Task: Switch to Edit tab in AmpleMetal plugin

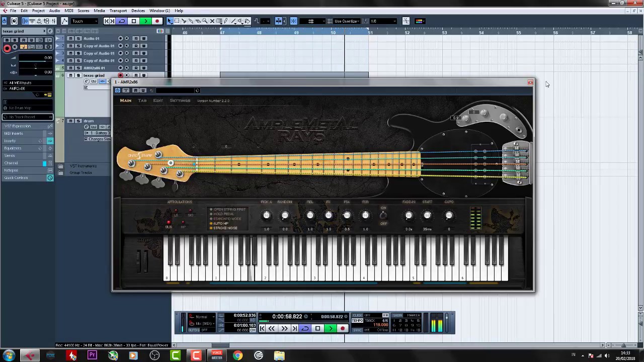Action: tap(158, 101)
